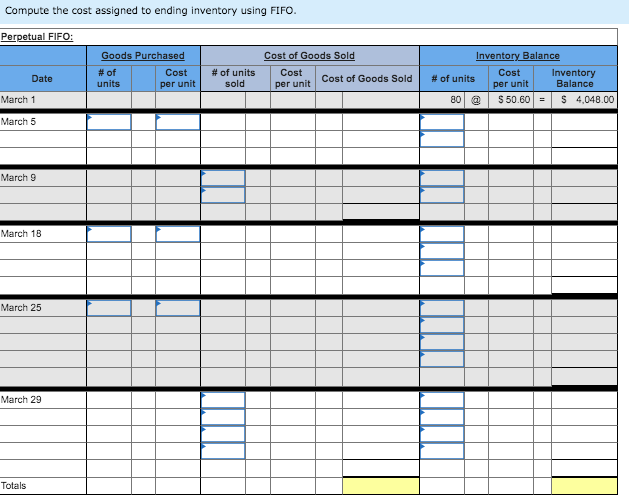Select March 29 third units sold field
This screenshot has height=503, width=629.
tap(223, 434)
